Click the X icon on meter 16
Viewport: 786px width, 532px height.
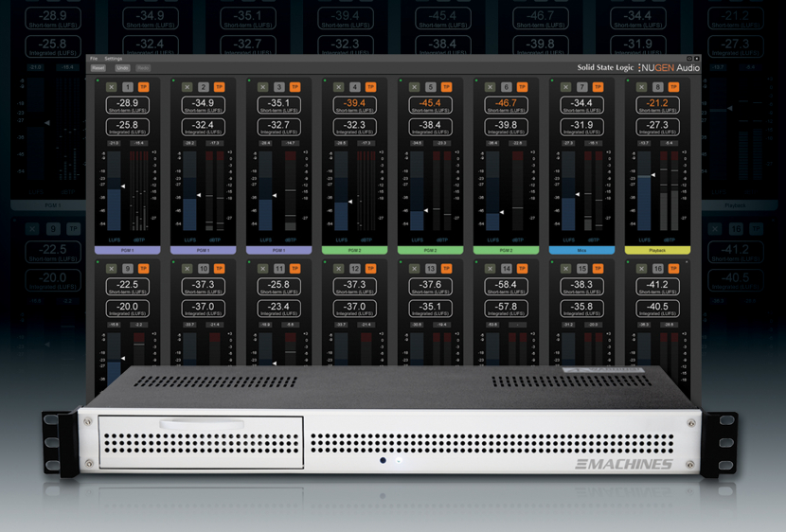641,269
